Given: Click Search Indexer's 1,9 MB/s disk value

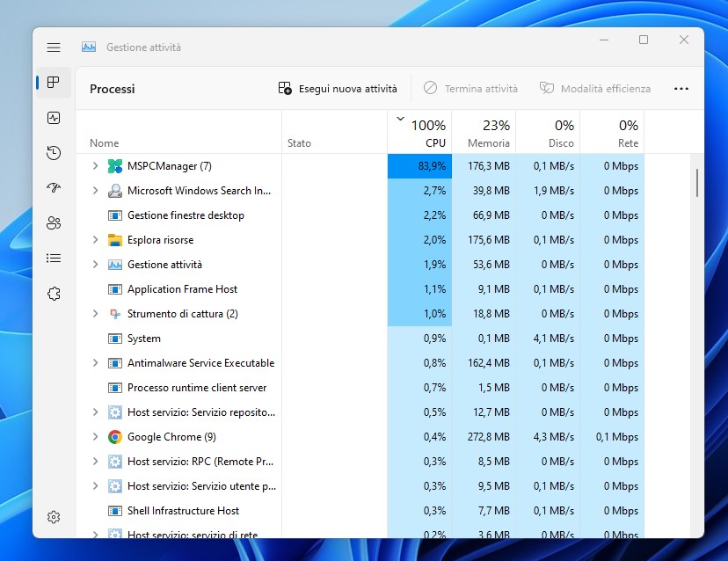Looking at the screenshot, I should [x=553, y=191].
